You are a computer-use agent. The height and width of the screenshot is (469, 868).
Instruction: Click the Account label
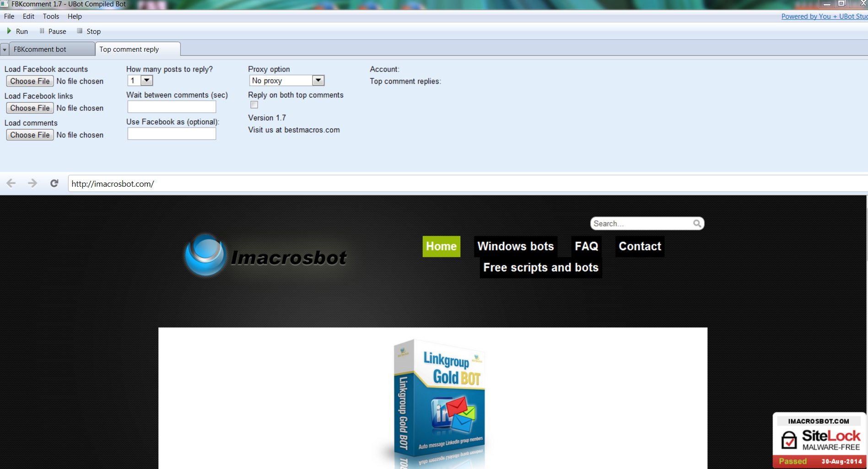pyautogui.click(x=384, y=69)
